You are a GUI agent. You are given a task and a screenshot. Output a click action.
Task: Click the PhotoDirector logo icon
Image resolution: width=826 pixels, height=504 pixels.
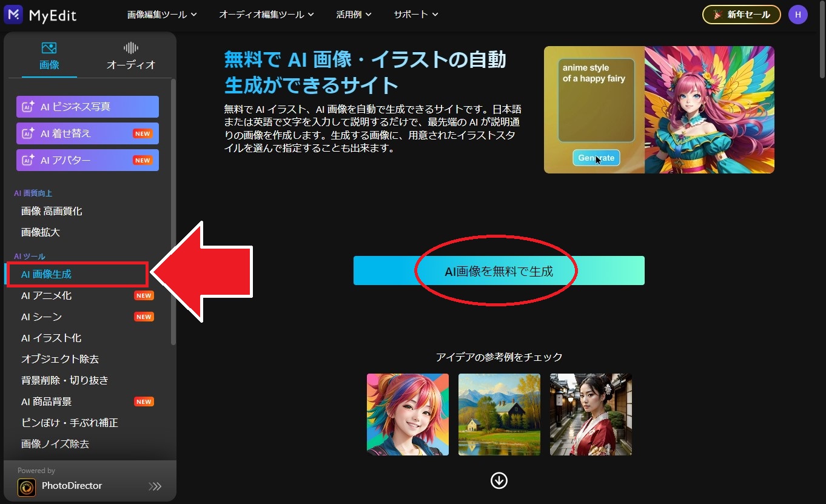click(26, 486)
